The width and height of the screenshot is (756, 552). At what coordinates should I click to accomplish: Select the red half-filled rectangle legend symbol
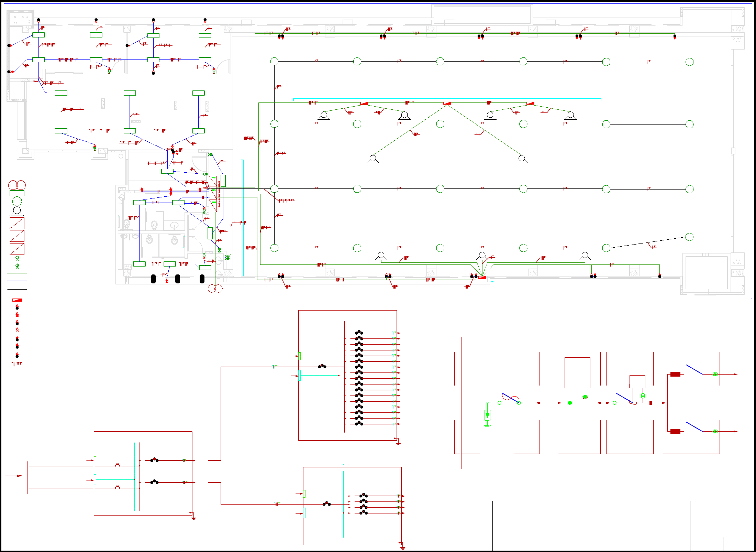[17, 300]
